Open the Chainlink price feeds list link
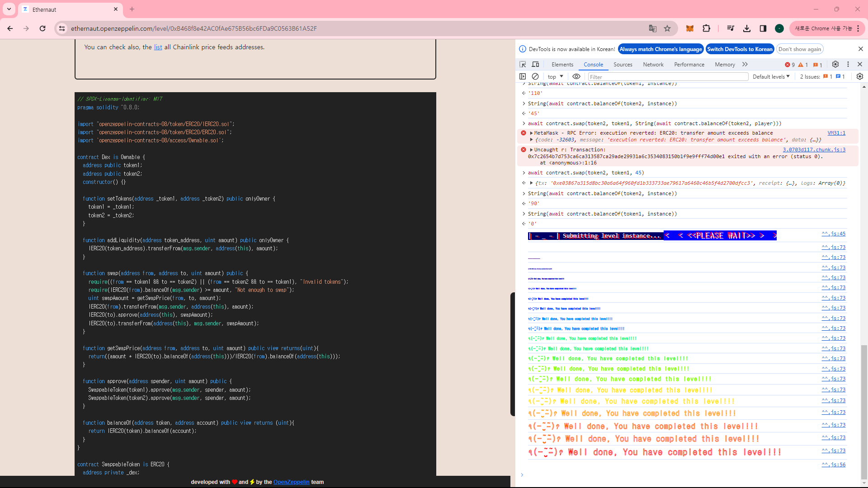This screenshot has width=868, height=488. pos(158,47)
